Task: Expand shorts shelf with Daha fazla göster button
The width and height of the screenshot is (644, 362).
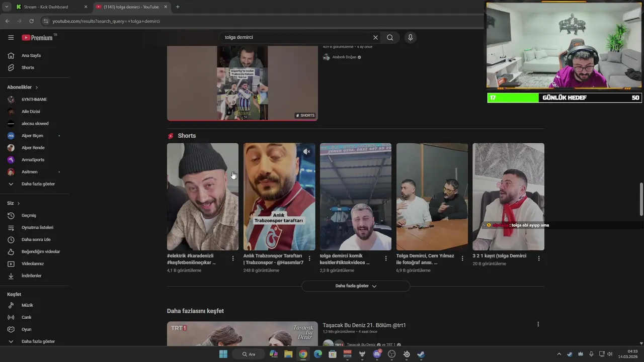Action: [x=356, y=286]
